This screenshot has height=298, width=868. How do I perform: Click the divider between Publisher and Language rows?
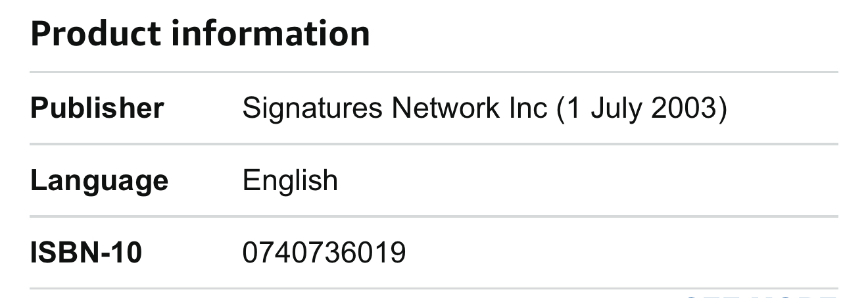coord(434,144)
